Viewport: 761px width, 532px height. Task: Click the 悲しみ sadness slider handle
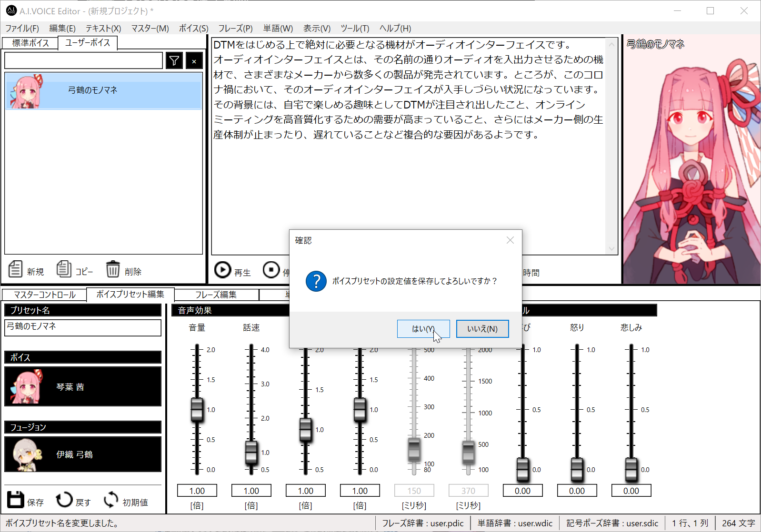pos(631,470)
